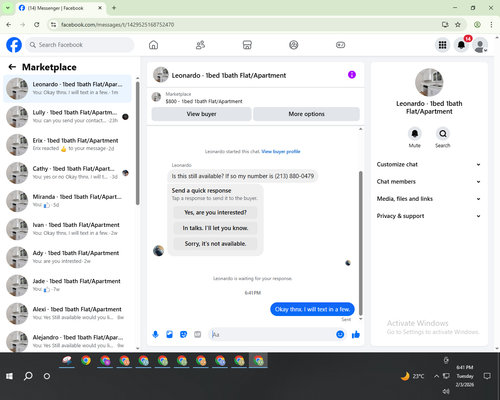Viewport: 500px width, 400px height.
Task: Mute the Leonardo conversation
Action: (x=415, y=134)
